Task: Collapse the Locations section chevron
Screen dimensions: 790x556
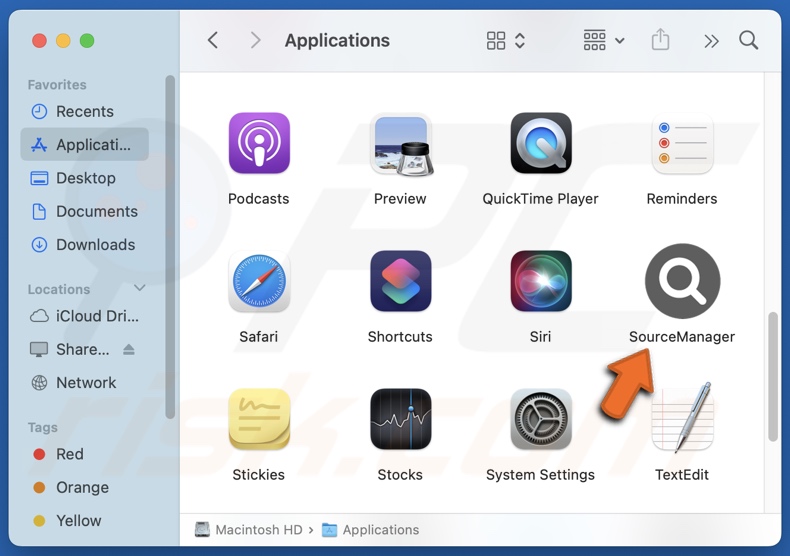Action: 140,289
